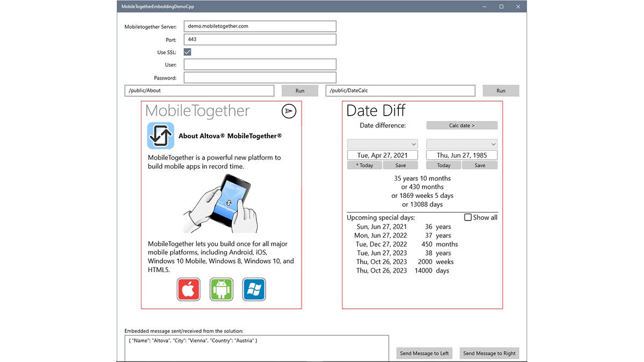Click Send Message to Right button
The width and height of the screenshot is (644, 362).
click(x=489, y=353)
